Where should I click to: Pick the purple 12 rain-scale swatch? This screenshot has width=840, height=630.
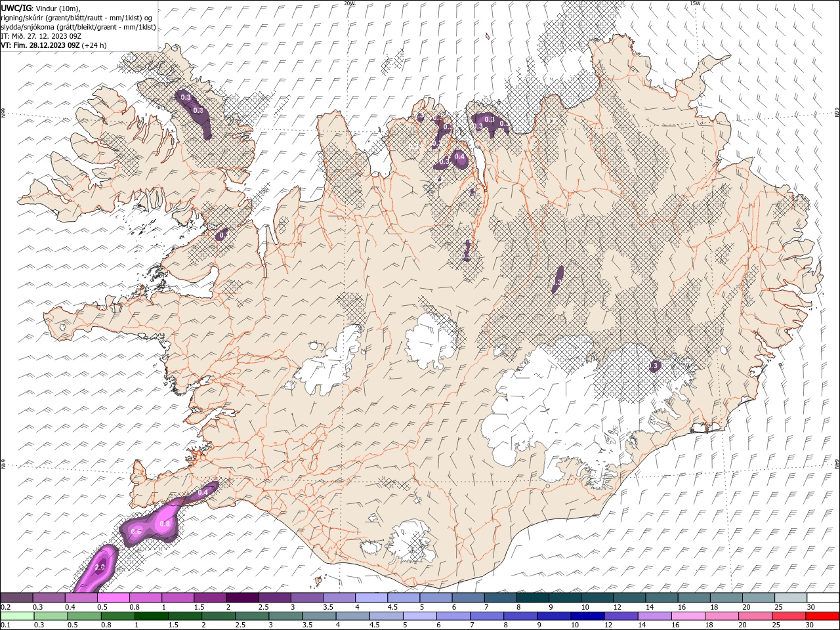[621, 616]
